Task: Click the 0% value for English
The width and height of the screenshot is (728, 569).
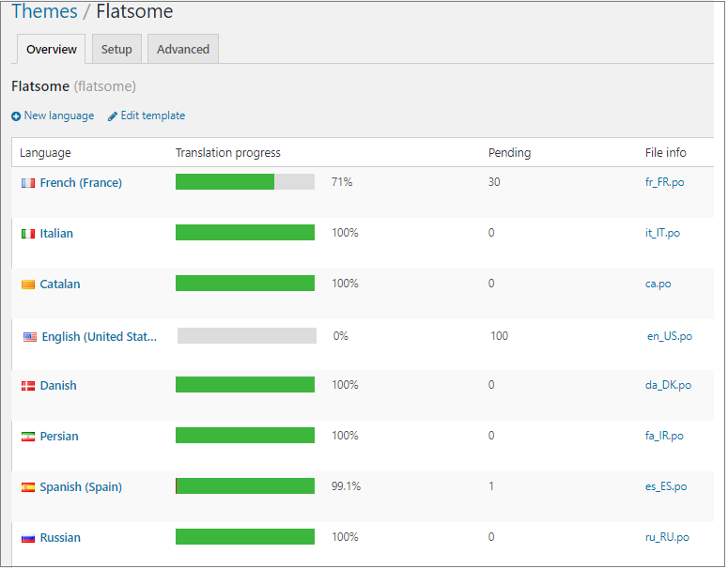Action: [340, 336]
